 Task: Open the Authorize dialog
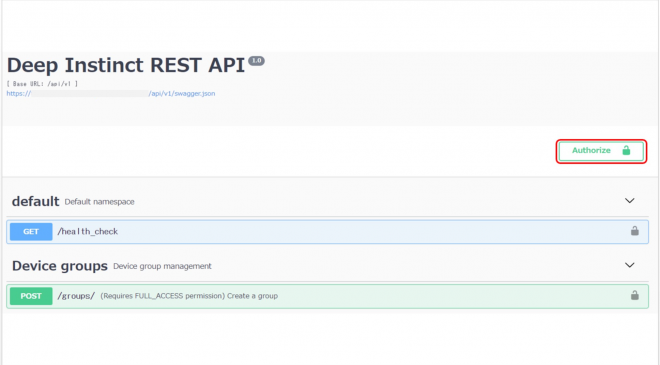(601, 151)
